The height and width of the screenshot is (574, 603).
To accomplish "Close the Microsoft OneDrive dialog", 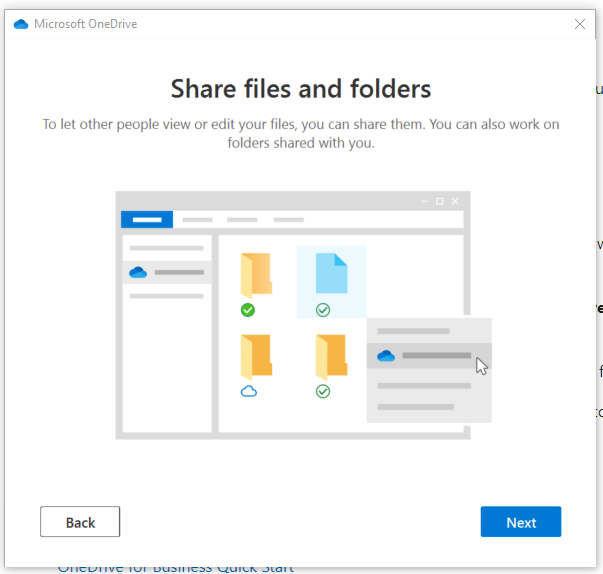I will point(580,24).
